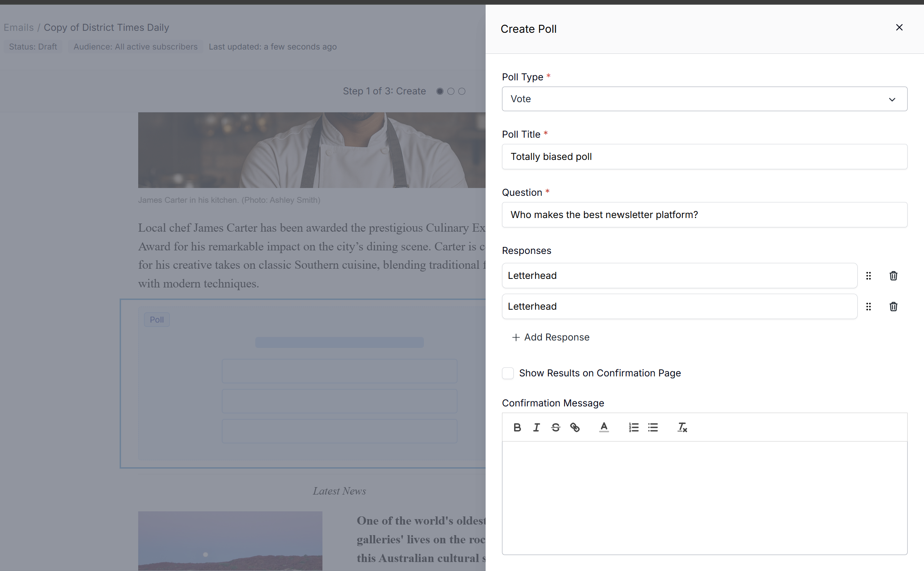The height and width of the screenshot is (571, 924).
Task: Enable Show Results on Confirmation Page
Action: coord(507,373)
